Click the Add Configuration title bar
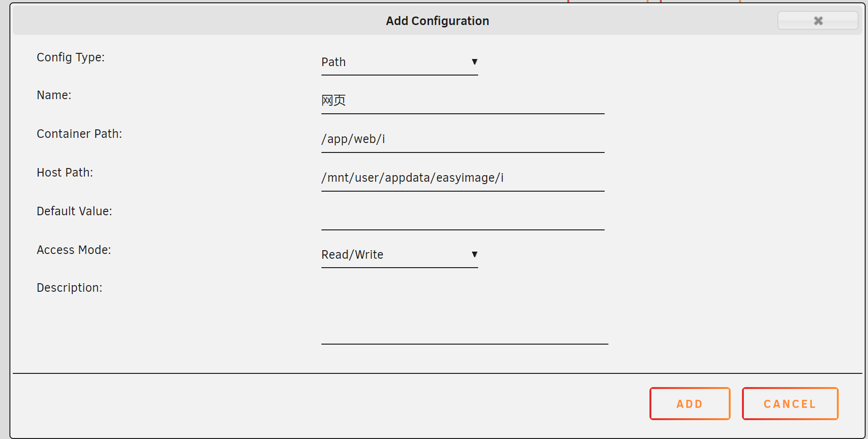This screenshot has width=868, height=439. 437,21
